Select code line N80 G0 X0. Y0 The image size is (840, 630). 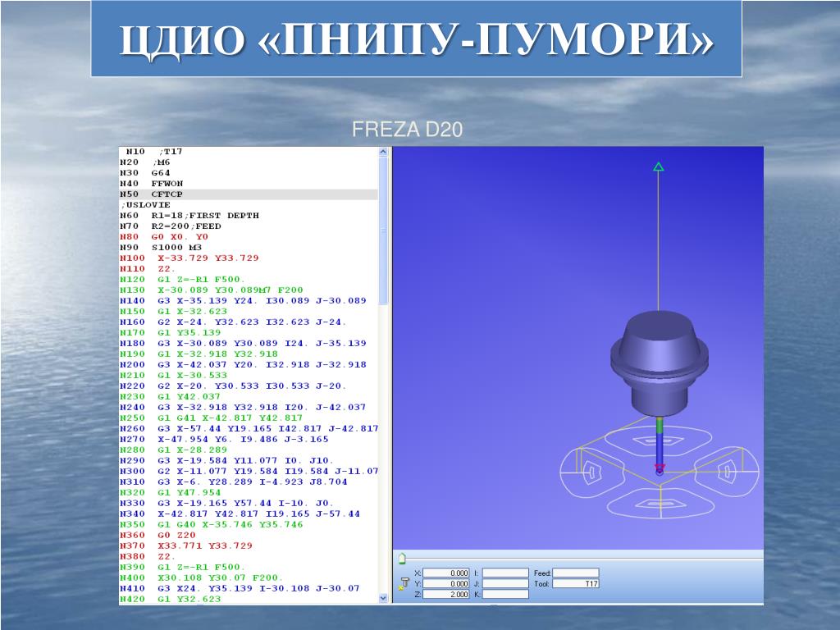[x=164, y=237]
